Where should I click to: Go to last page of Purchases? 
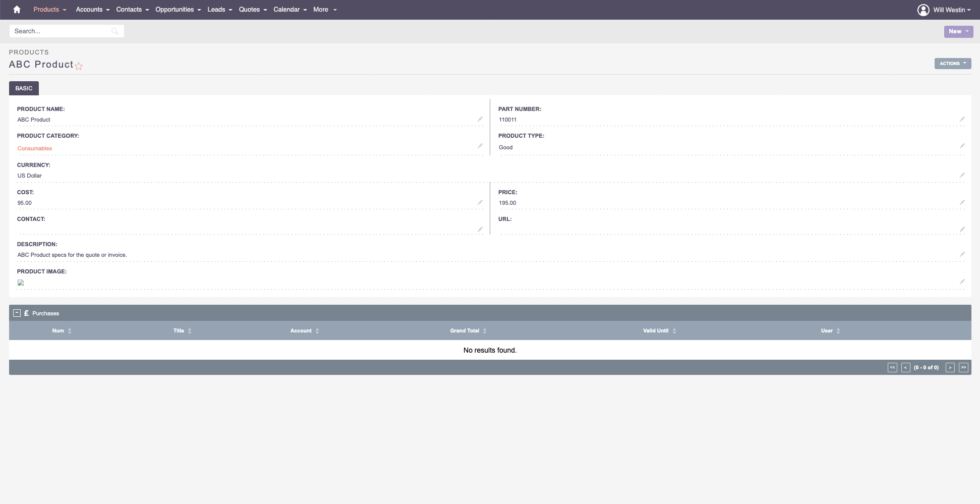pyautogui.click(x=963, y=368)
